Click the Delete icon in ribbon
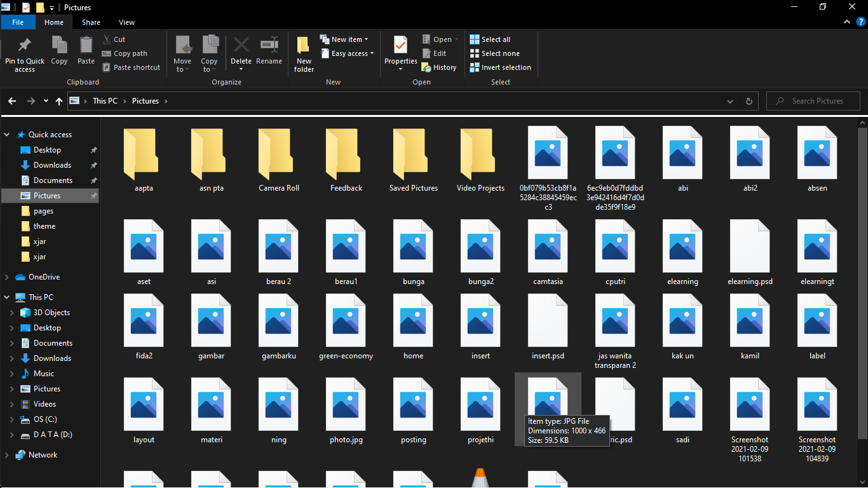Screen dimensions: 868x488 [241, 46]
